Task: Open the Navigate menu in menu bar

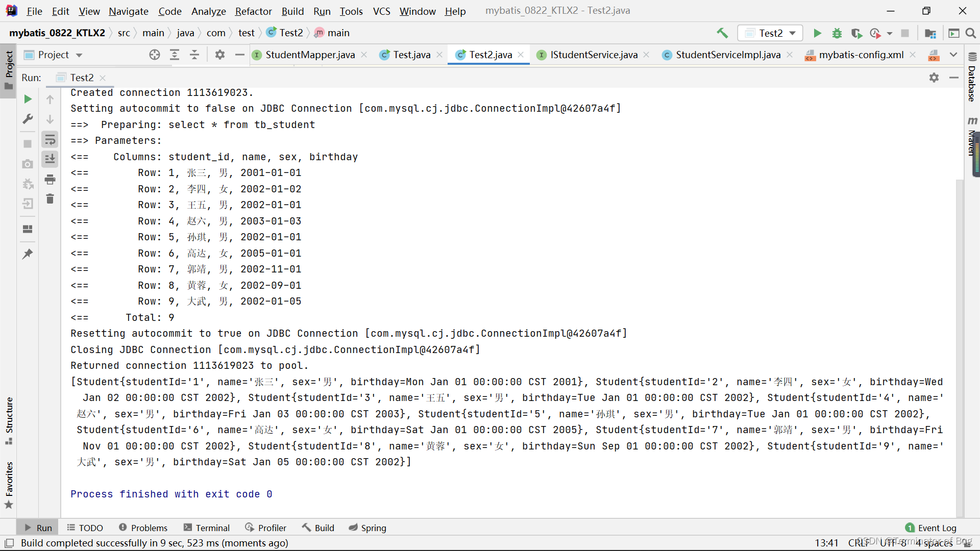Action: 129,11
